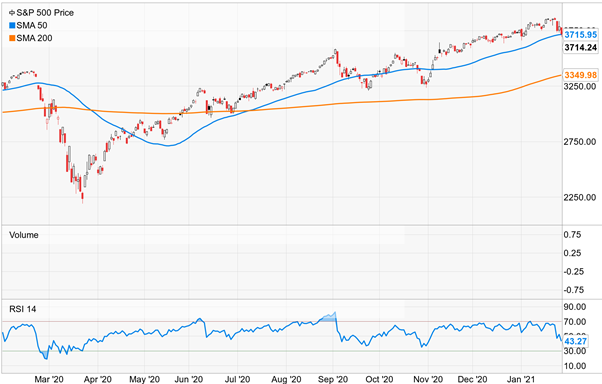Click the orange SMA 200 legend swatch
The image size is (602, 384).
coord(12,38)
